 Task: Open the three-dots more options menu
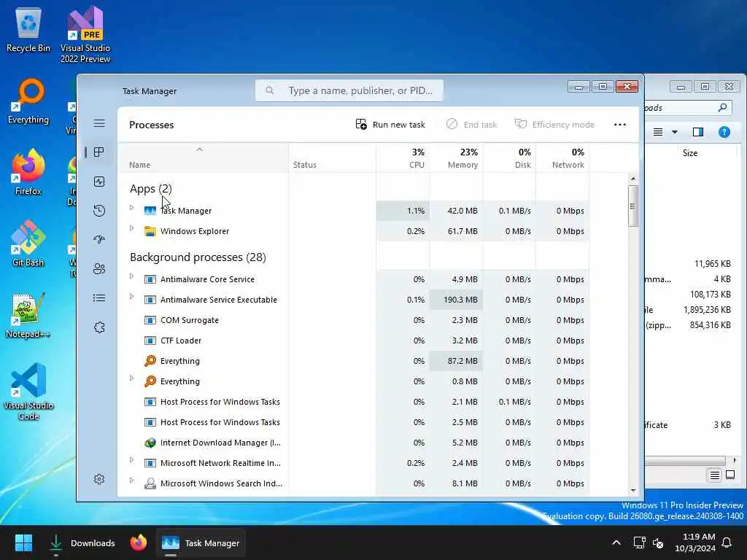click(x=620, y=125)
